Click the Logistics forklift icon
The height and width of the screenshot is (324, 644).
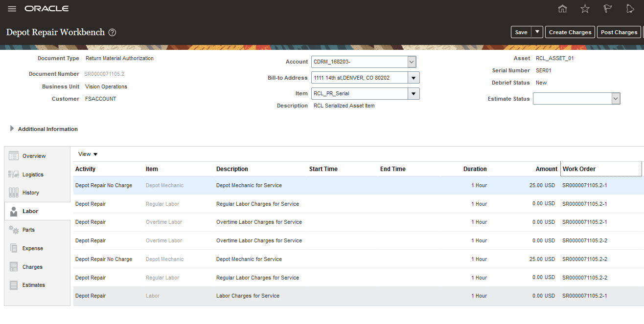(x=14, y=174)
